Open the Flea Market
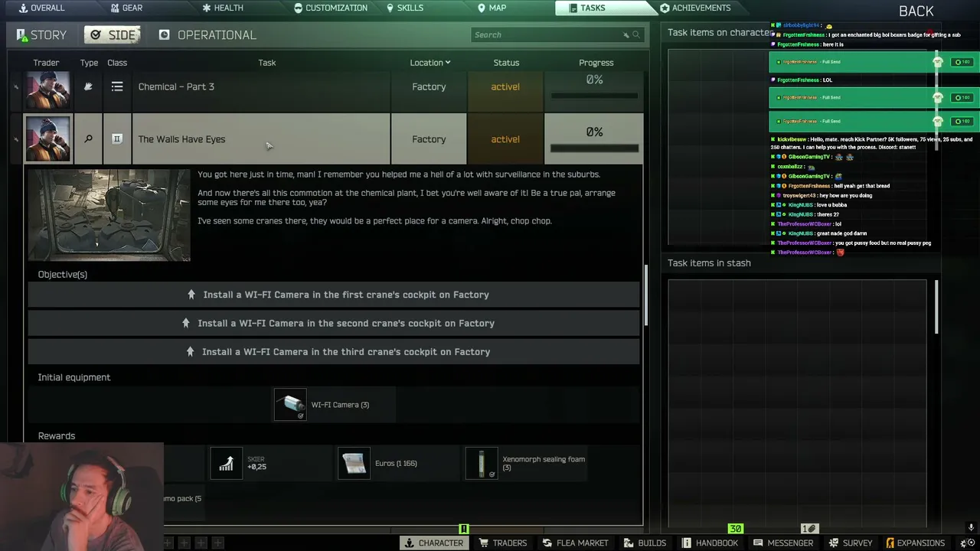980x551 pixels. 575,543
